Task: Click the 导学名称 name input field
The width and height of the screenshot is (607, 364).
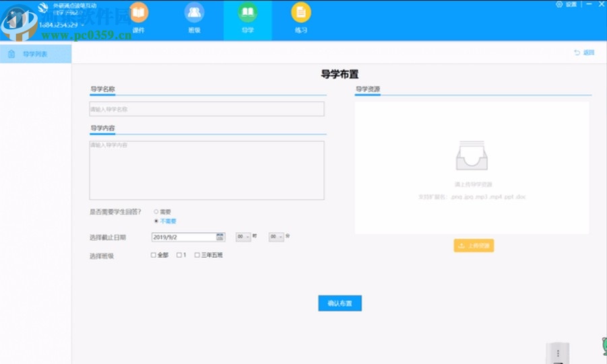Action: tap(207, 109)
